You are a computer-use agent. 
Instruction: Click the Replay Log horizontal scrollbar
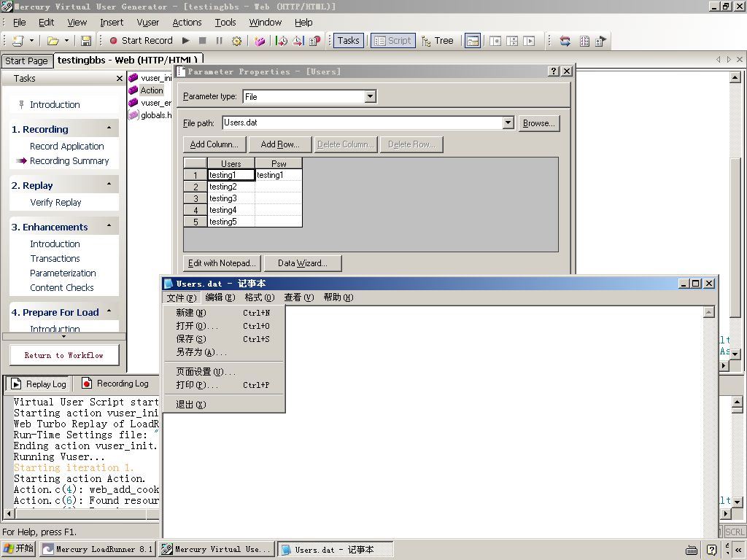pyautogui.click(x=80, y=513)
